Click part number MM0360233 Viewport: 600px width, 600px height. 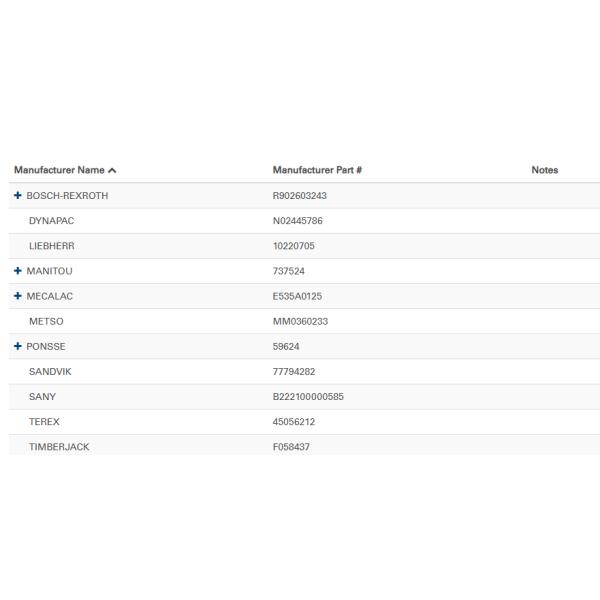pos(300,321)
